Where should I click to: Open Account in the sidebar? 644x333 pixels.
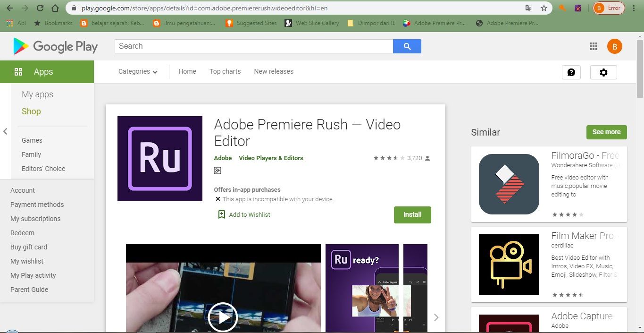pyautogui.click(x=23, y=190)
